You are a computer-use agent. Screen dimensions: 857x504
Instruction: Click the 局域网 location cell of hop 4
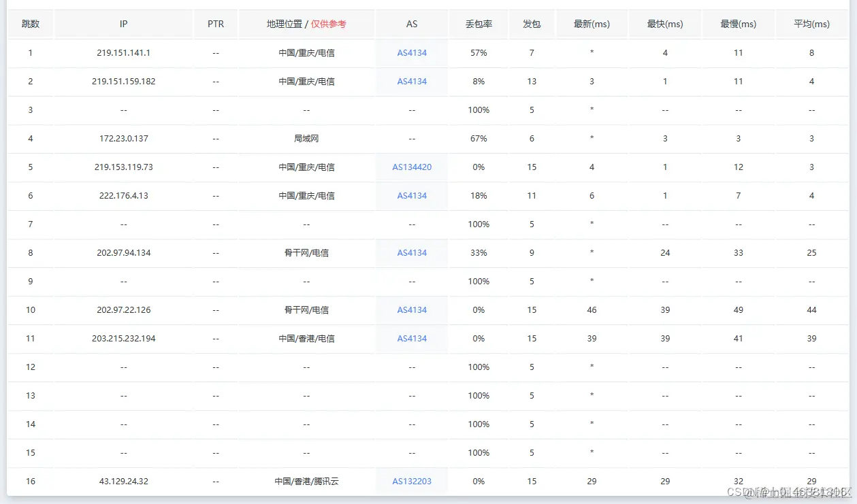tap(305, 138)
